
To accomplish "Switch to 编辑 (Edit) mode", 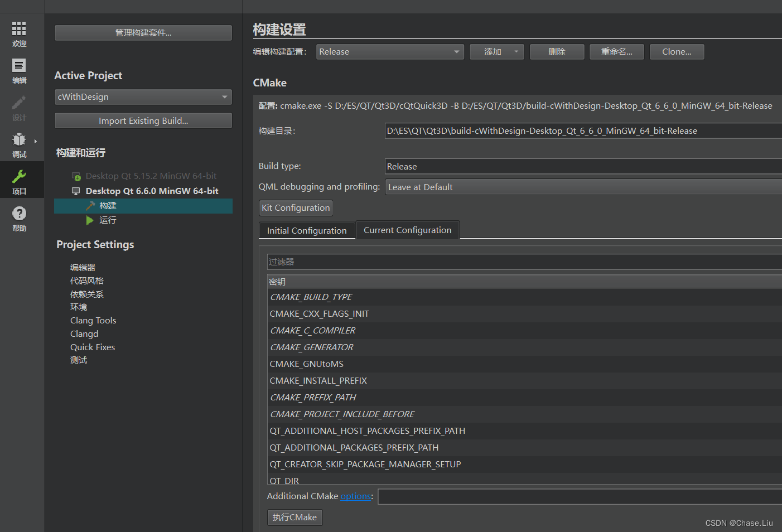I will (19, 71).
